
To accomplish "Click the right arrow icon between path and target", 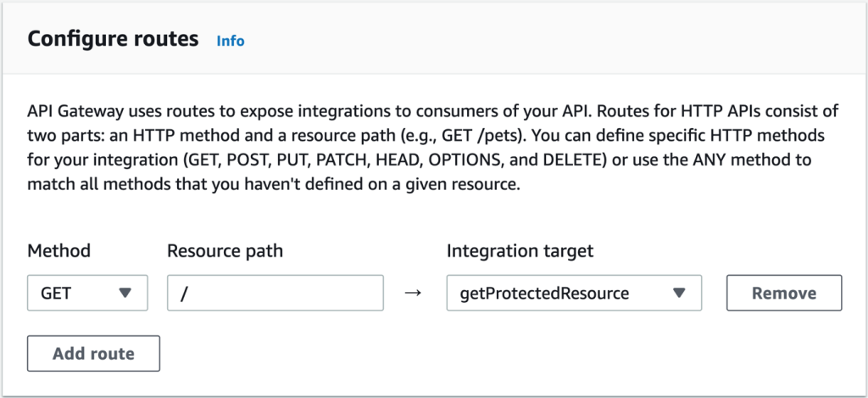I will (x=415, y=294).
